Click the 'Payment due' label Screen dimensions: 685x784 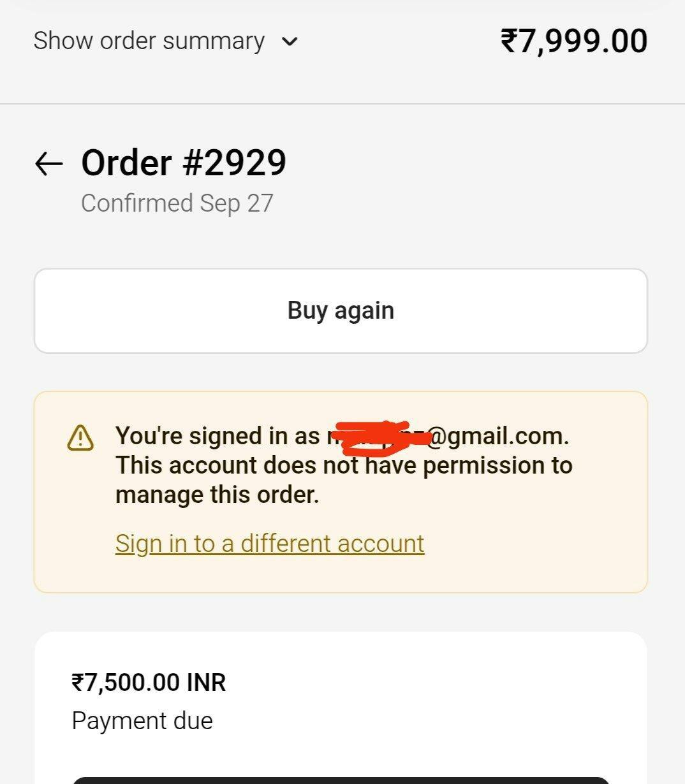142,721
